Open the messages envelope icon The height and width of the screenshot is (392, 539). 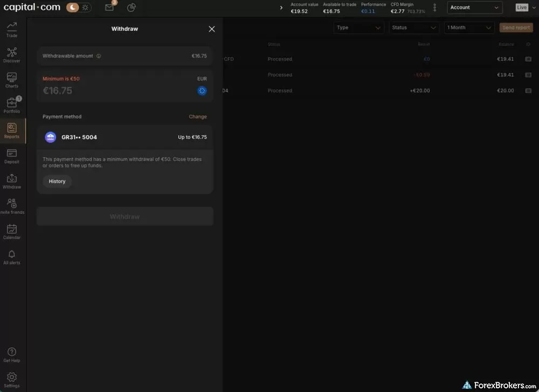(109, 7)
